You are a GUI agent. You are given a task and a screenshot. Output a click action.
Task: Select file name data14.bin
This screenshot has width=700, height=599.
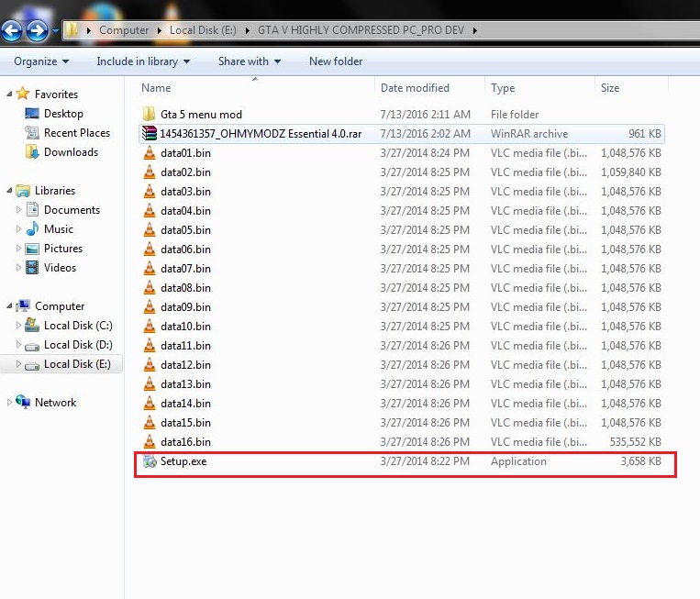click(185, 403)
